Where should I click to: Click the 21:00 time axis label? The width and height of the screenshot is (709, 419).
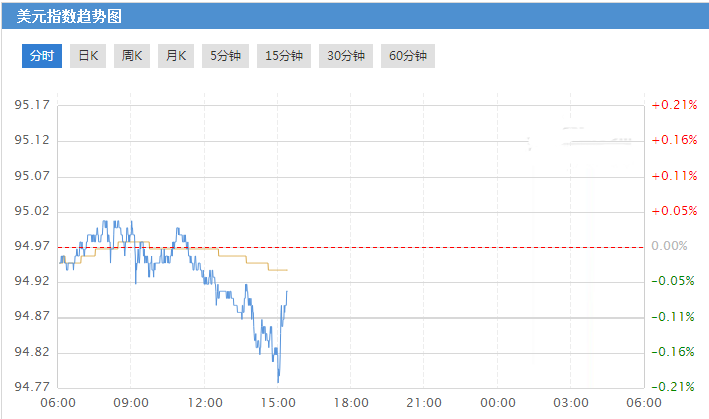[x=424, y=403]
